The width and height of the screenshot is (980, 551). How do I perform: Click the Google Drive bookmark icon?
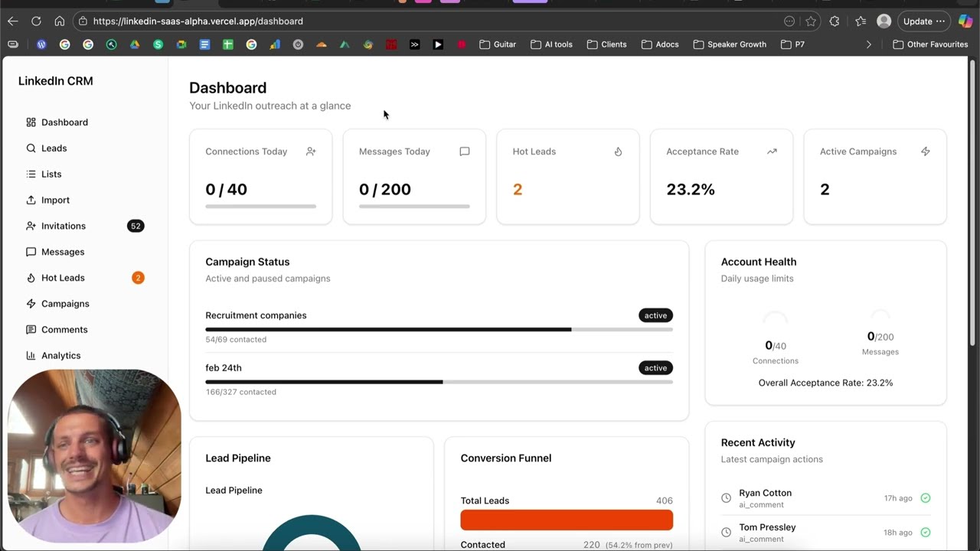(x=135, y=44)
